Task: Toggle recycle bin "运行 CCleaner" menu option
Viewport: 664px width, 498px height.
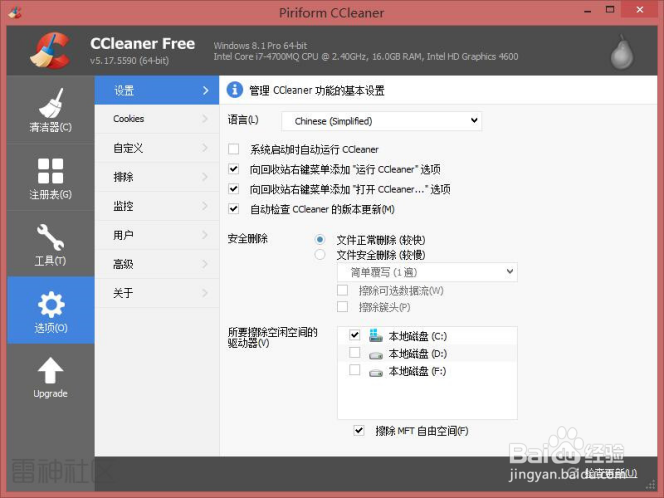Action: pos(233,169)
